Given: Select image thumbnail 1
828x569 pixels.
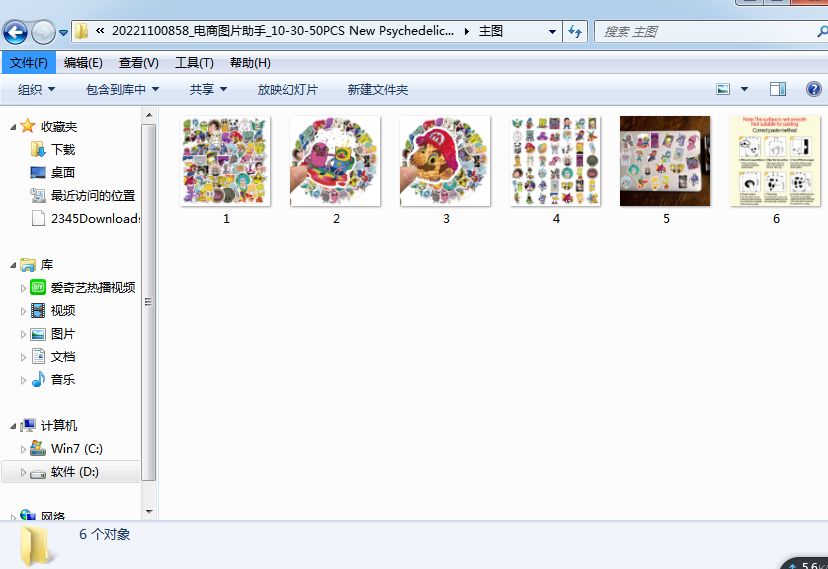Looking at the screenshot, I should pos(225,161).
